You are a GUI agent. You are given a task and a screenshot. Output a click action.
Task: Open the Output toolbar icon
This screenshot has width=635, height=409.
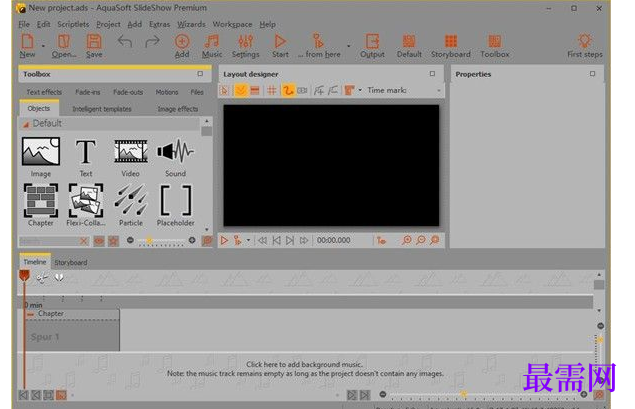[372, 46]
